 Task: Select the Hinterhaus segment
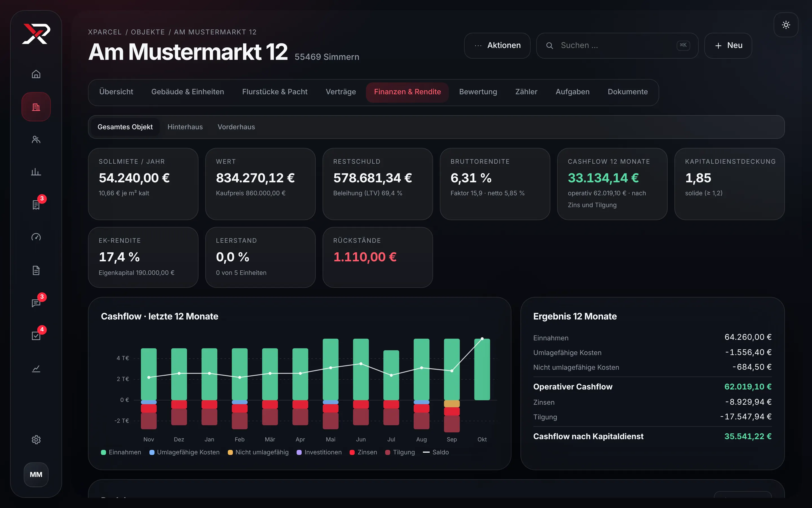[185, 127]
